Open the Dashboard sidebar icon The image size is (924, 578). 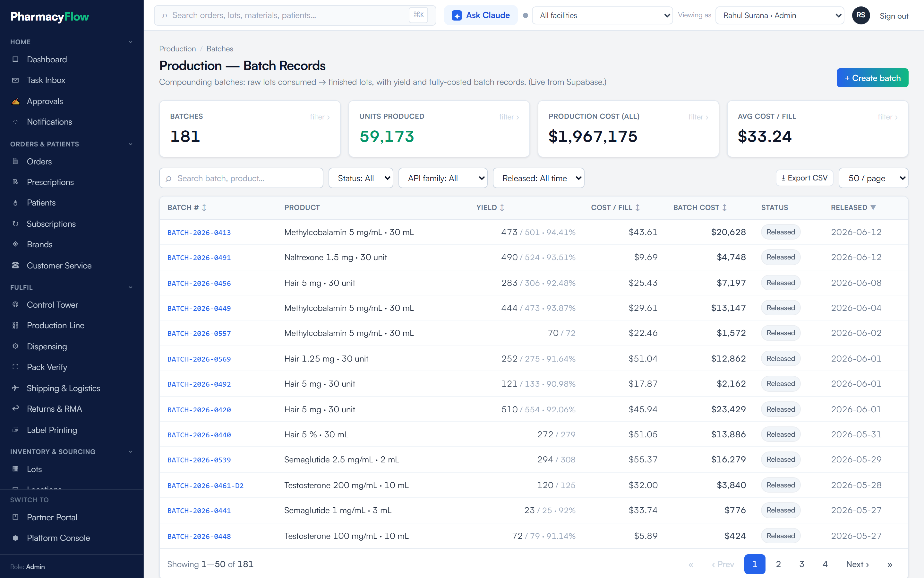[x=15, y=59]
